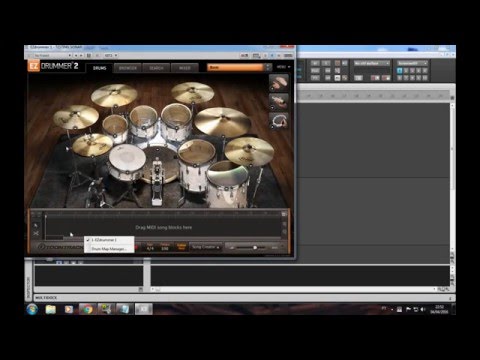
Task: Open the orange Basic kit preset dropdown
Action: coord(239,67)
